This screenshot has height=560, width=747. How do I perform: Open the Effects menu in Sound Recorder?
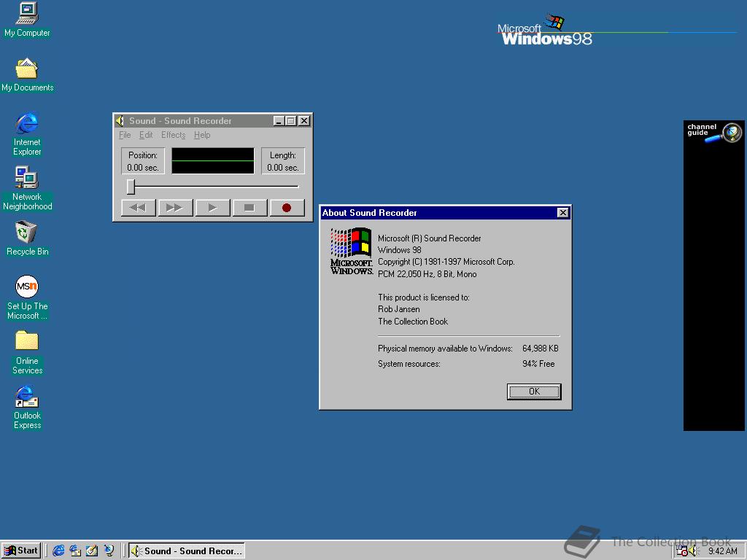(174, 135)
